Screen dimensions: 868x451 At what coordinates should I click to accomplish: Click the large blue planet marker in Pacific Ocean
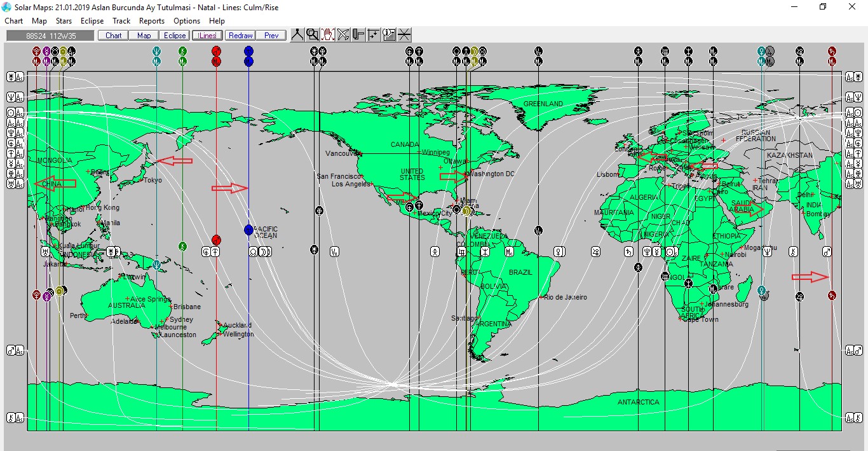(x=248, y=230)
